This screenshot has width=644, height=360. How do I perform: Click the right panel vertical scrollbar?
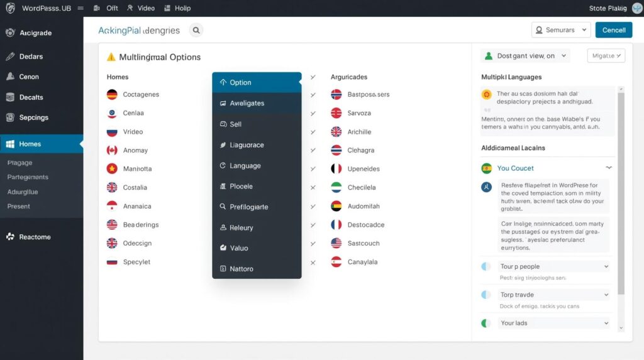point(621,188)
